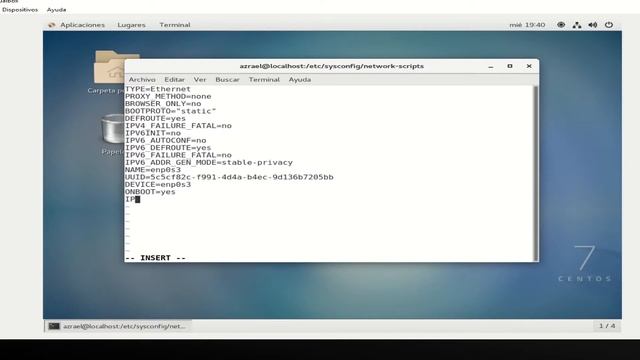Open Buscar menu in terminal window
Image resolution: width=640 pixels, height=360 pixels.
(227, 80)
